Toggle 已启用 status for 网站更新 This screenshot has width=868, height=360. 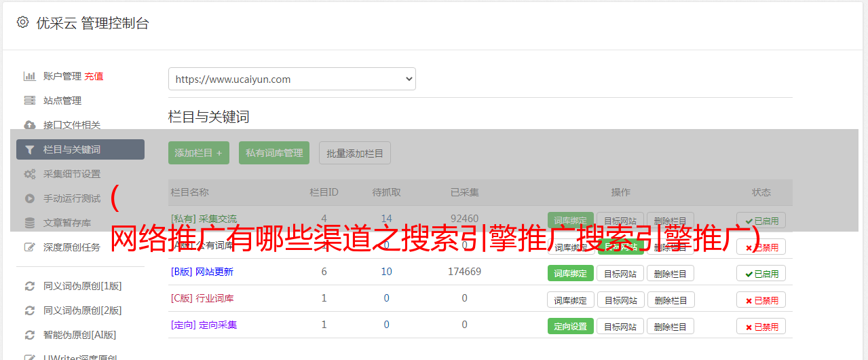[x=761, y=273]
